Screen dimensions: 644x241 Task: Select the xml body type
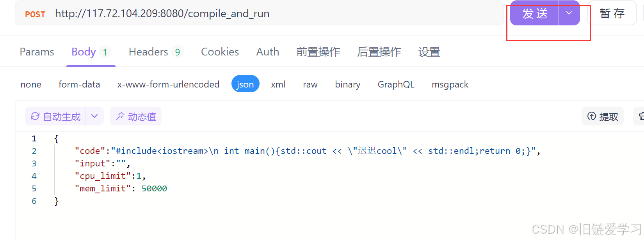coord(278,84)
